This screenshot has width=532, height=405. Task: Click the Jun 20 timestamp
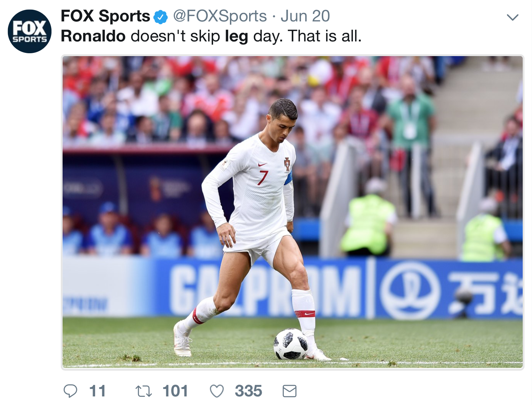(x=305, y=16)
